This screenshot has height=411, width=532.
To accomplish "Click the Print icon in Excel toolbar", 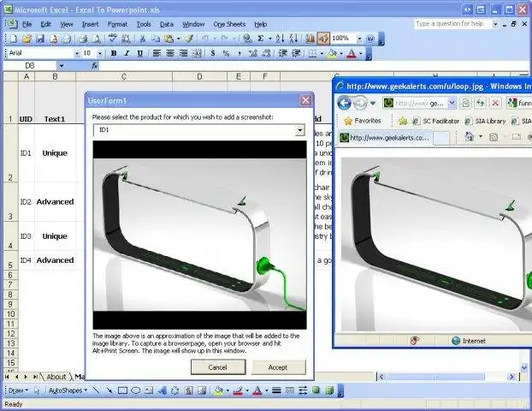I will (83, 39).
